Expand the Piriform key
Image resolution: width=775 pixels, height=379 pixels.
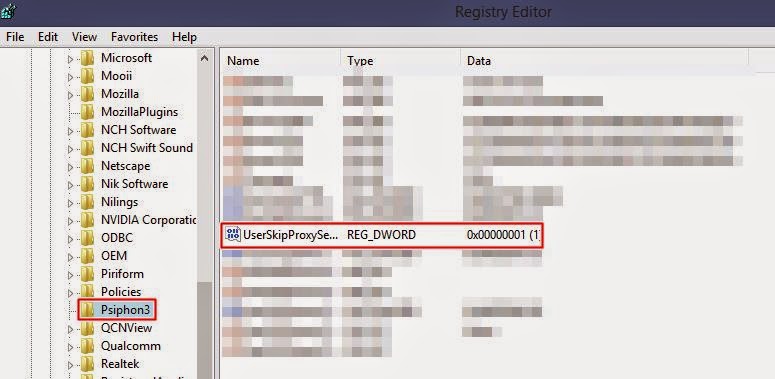tap(70, 276)
